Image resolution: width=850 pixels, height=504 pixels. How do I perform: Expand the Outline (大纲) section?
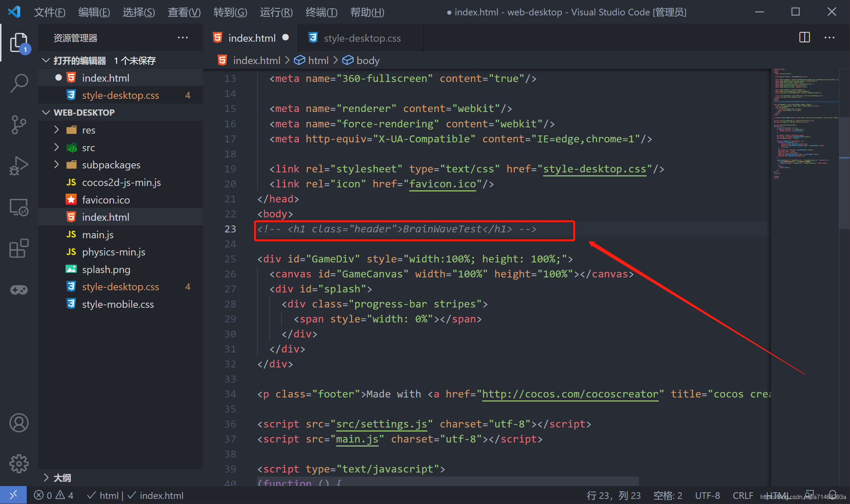pos(46,477)
